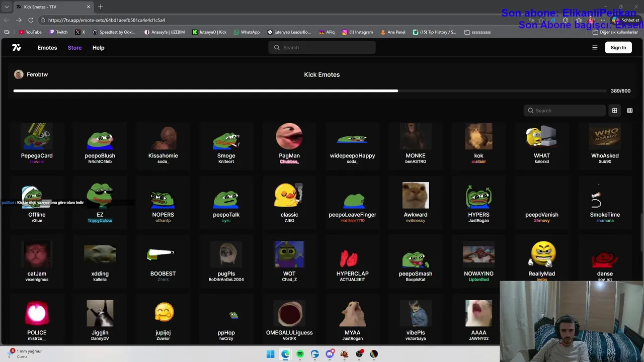This screenshot has width=644, height=362.
Task: Open the peepoSmash emote
Action: click(416, 261)
